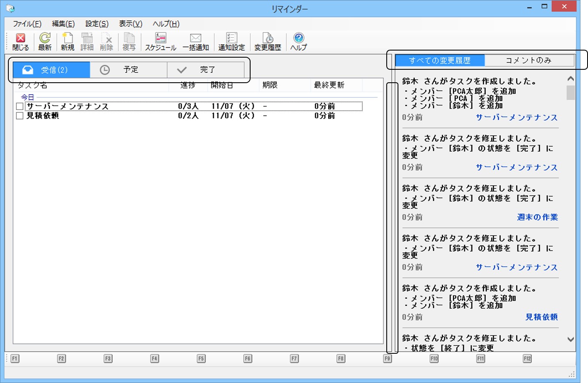Click the 一括通知 envelope icon
588x383 pixels.
[x=195, y=38]
